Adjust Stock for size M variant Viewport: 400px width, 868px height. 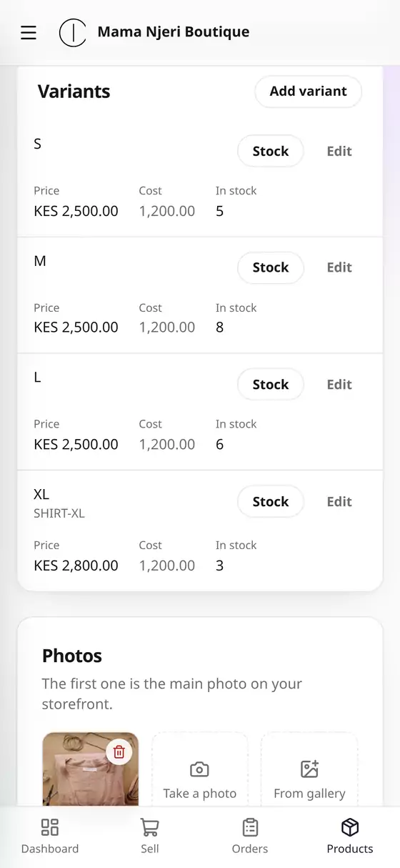271,267
